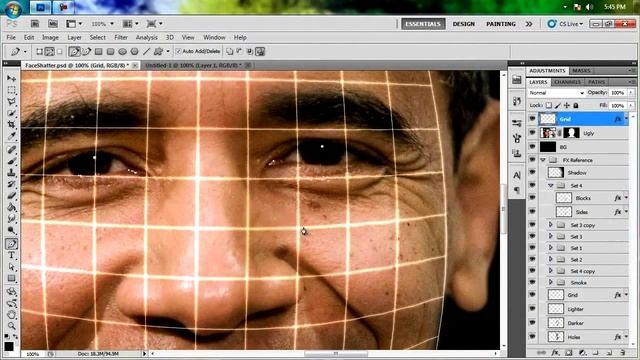The image size is (640, 360).
Task: Select the Rectangular Marquee tool
Action: pos(11,90)
